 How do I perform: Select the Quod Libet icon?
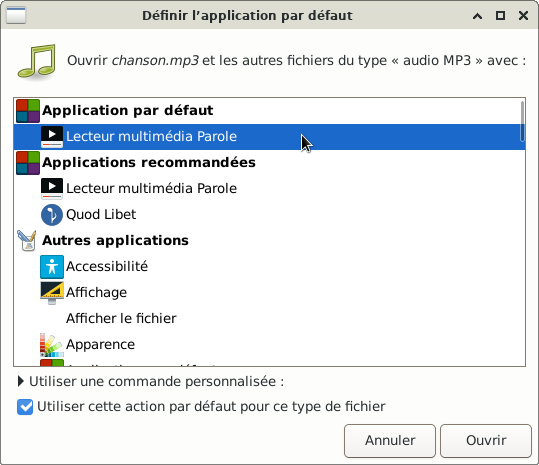(52, 215)
